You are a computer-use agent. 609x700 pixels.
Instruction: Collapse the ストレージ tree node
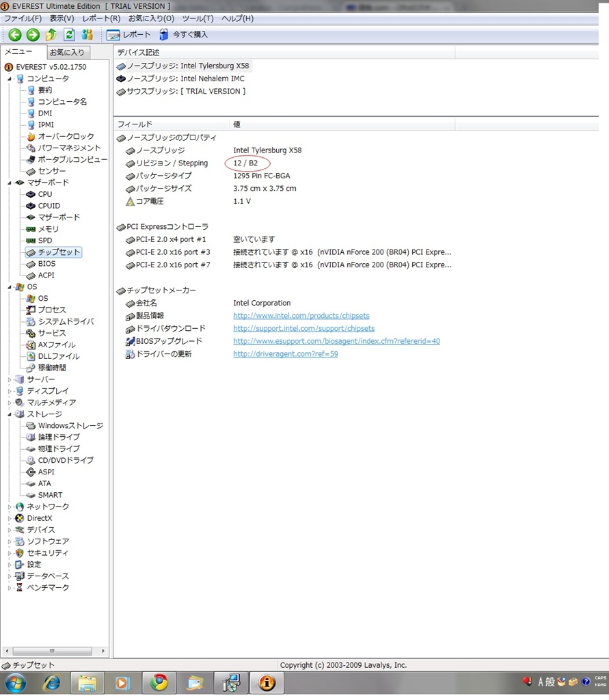tap(10, 414)
